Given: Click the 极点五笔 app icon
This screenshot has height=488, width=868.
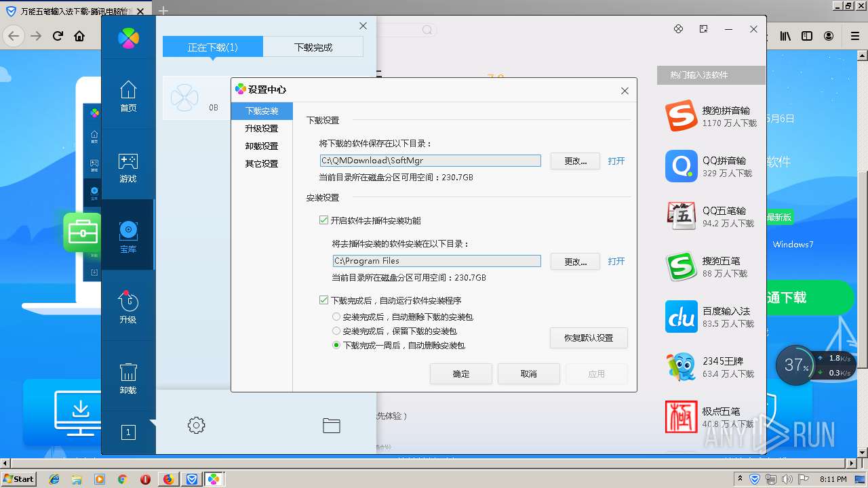Looking at the screenshot, I should [681, 417].
